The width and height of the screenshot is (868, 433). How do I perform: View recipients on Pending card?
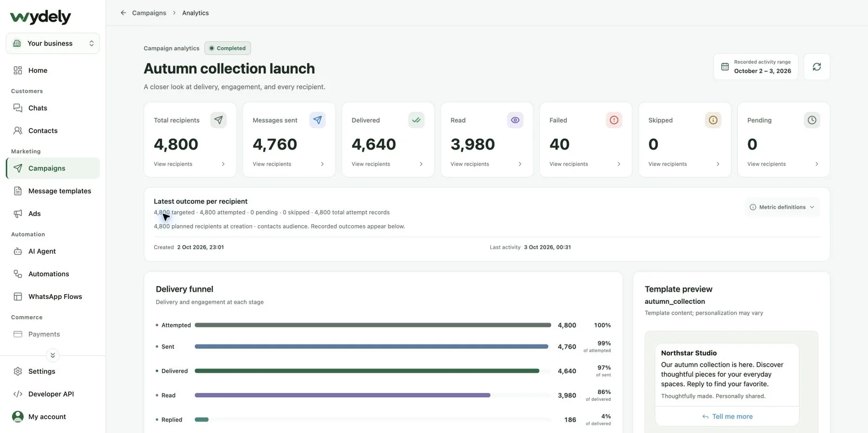[x=783, y=164]
